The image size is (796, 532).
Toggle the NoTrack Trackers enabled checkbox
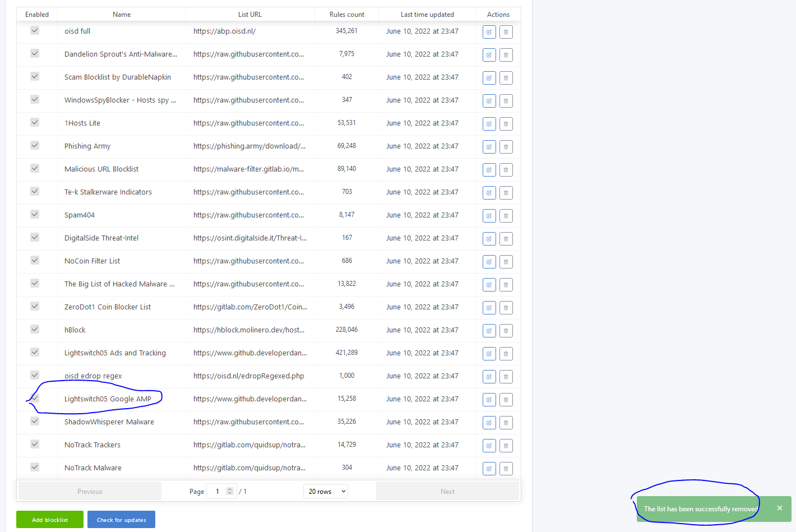[35, 444]
